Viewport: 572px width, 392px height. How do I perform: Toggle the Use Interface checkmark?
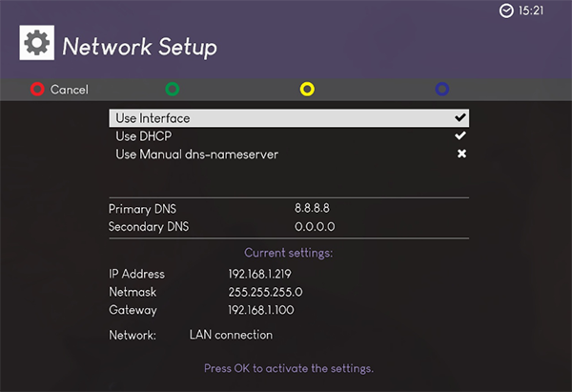460,117
